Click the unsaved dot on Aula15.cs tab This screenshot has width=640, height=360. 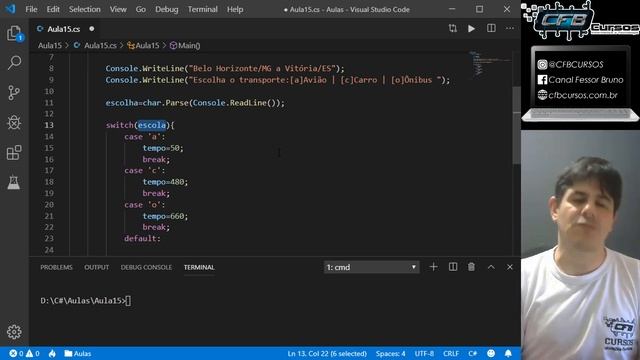point(91,29)
